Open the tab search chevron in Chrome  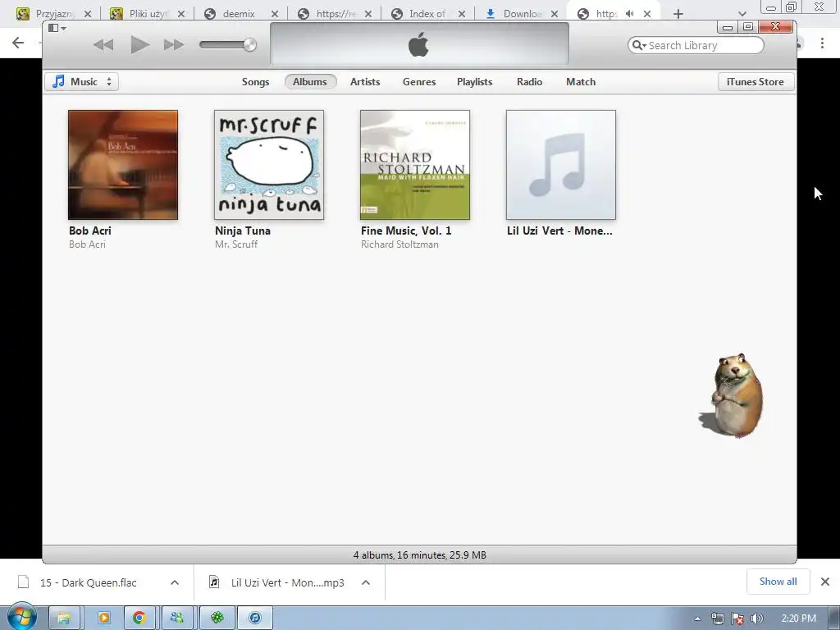pyautogui.click(x=742, y=14)
